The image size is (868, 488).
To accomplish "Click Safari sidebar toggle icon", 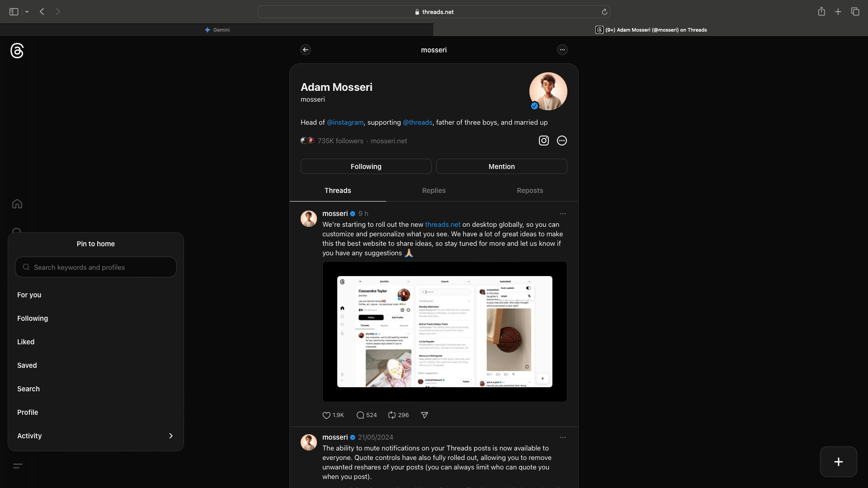I will [14, 12].
